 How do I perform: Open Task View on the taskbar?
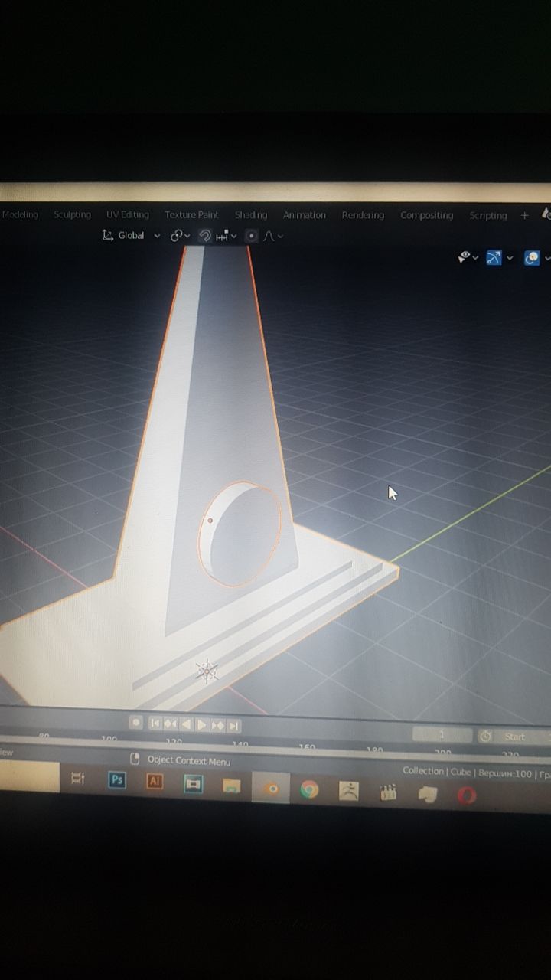click(x=78, y=779)
